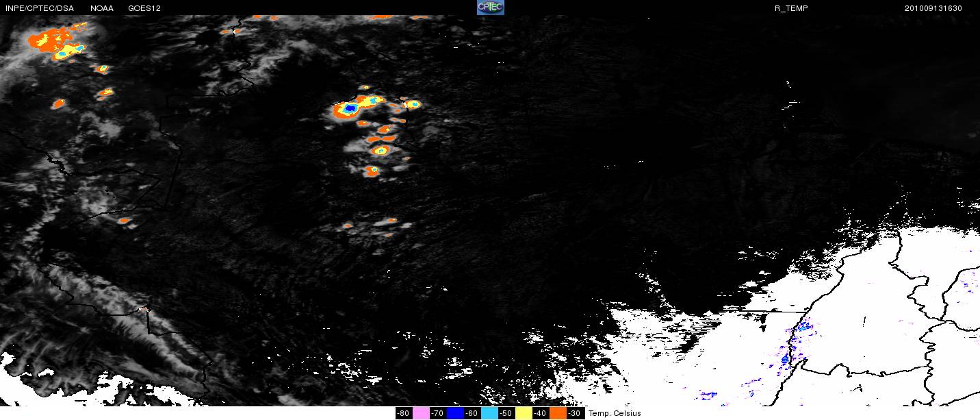Click the -30 legend temperature value
This screenshot has height=420, width=980.
(574, 413)
